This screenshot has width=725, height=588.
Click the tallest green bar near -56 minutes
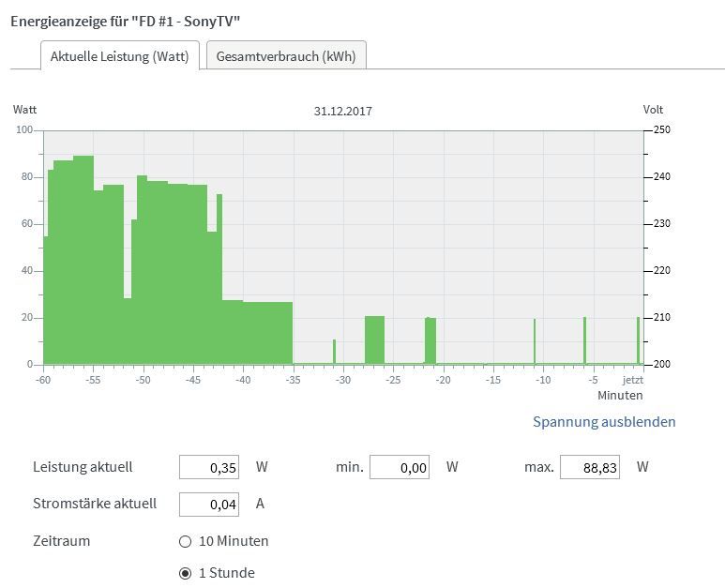83,253
